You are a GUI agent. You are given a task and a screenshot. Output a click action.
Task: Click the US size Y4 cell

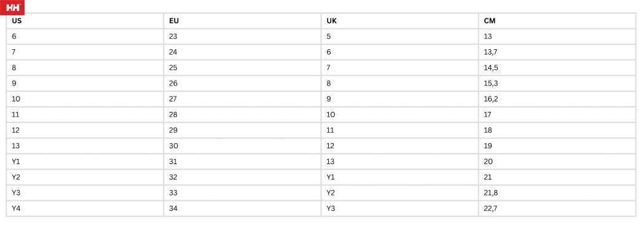point(85,208)
